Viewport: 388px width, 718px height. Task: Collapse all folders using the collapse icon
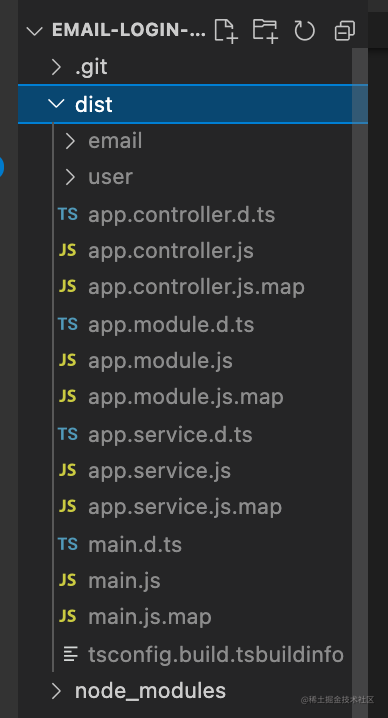344,31
